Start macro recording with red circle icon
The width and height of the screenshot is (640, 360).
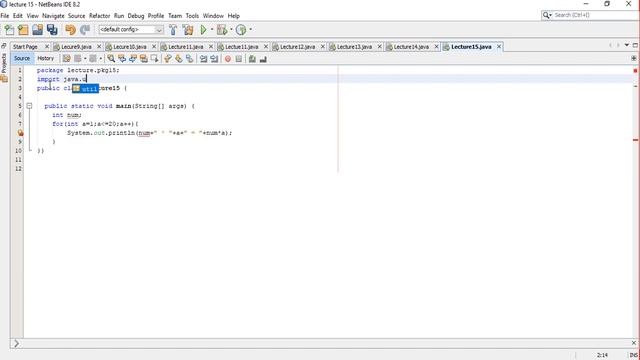[x=228, y=59]
